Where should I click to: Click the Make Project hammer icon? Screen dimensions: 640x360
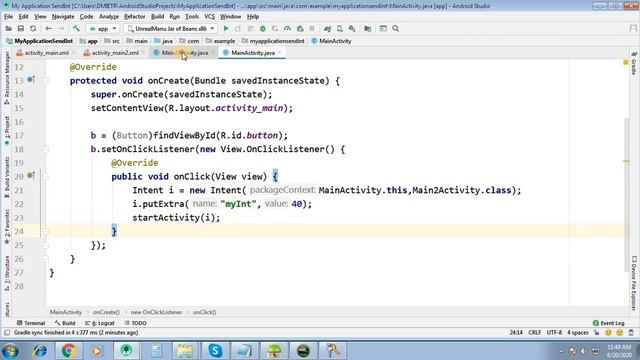tap(76, 29)
